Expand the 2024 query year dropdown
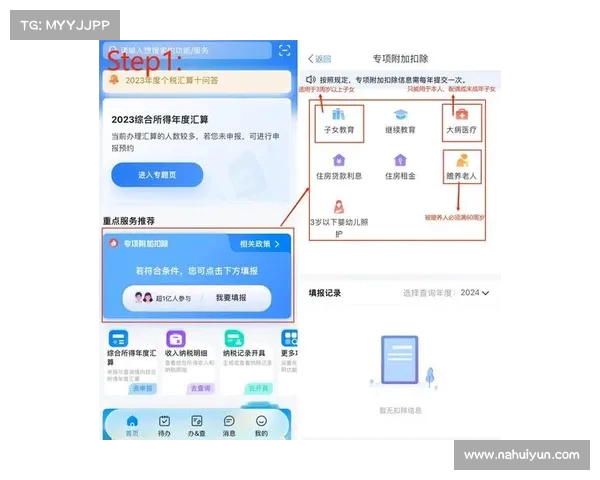The image size is (600, 480). point(473,293)
